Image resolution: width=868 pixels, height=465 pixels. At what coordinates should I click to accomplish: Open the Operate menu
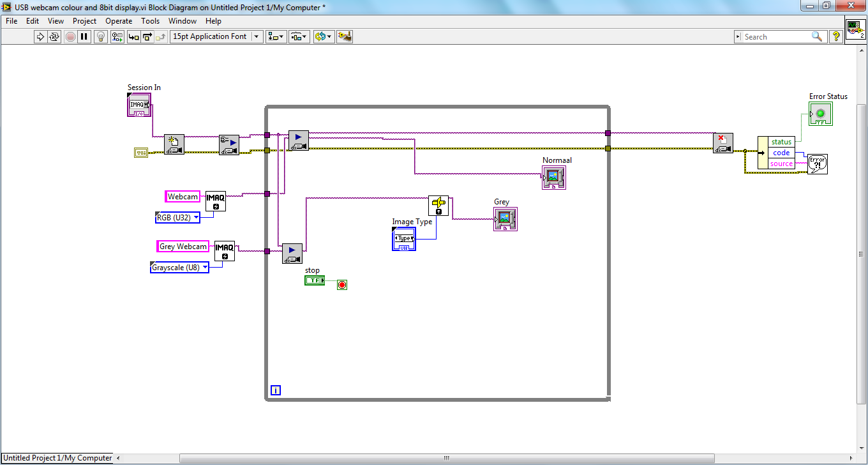119,21
